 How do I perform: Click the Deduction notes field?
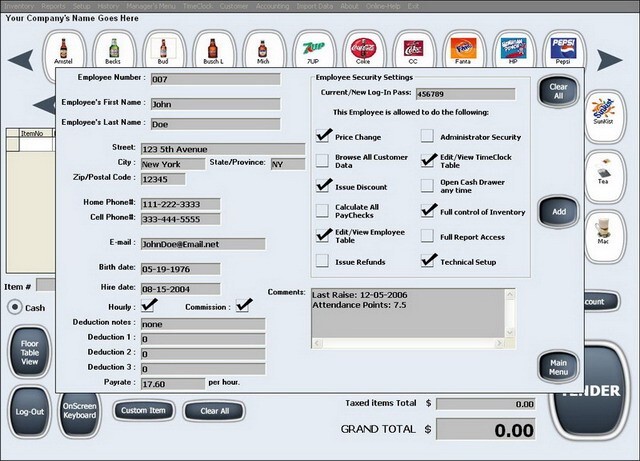[203, 324]
